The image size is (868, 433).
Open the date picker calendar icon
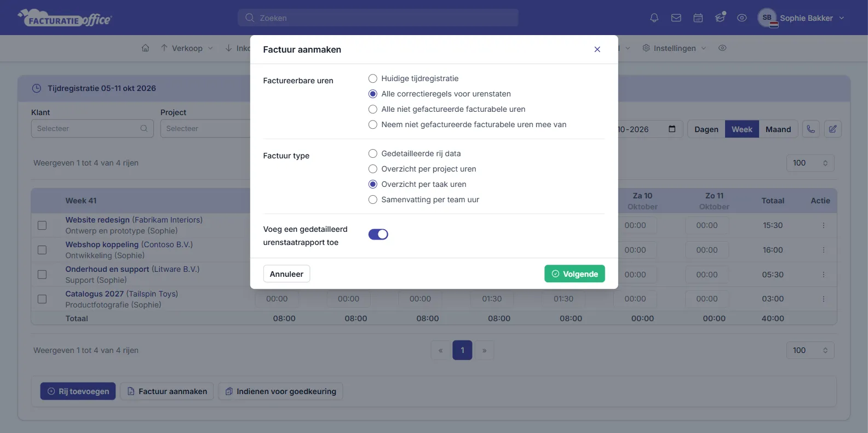[x=672, y=129]
